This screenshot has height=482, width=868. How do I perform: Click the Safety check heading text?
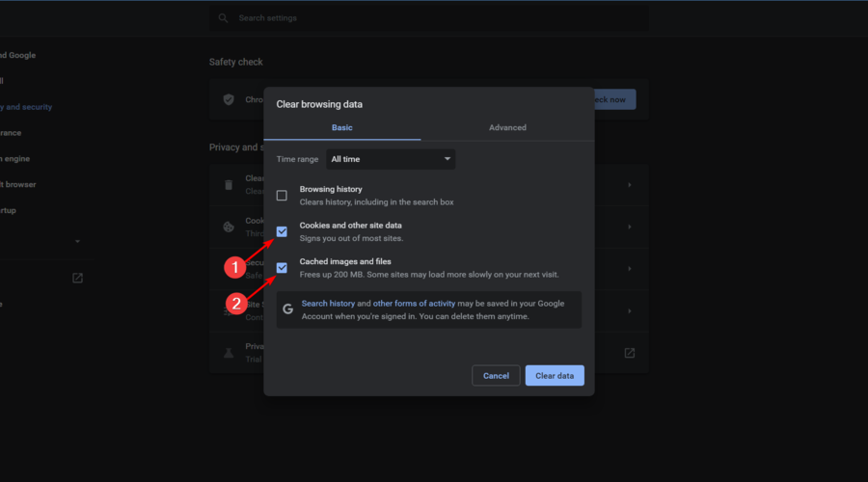coord(236,62)
